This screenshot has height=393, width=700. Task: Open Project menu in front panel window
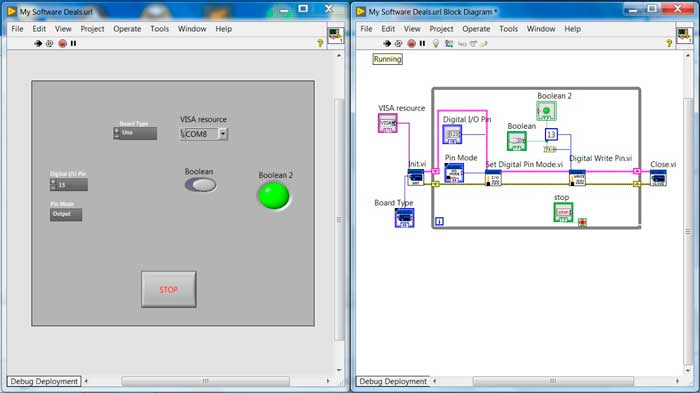[92, 29]
